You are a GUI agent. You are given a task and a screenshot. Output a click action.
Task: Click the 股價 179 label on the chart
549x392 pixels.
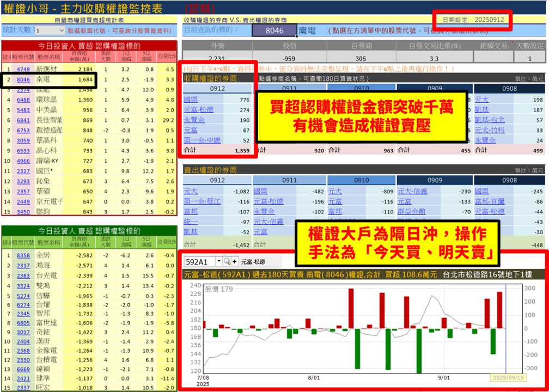click(219, 289)
